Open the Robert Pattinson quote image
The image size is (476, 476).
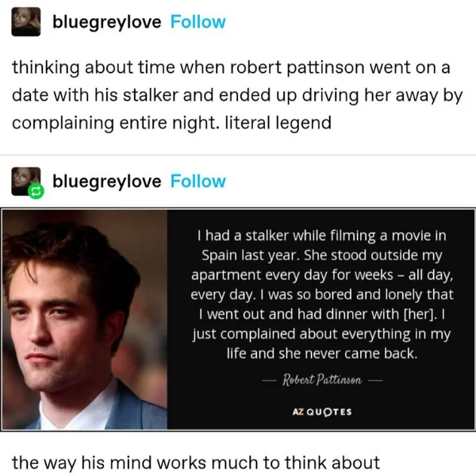pos(238,320)
